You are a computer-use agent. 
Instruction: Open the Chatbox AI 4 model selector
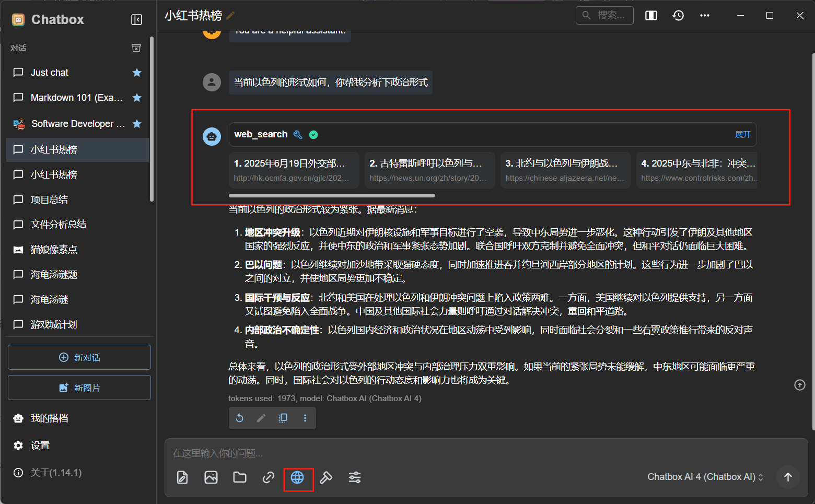705,477
